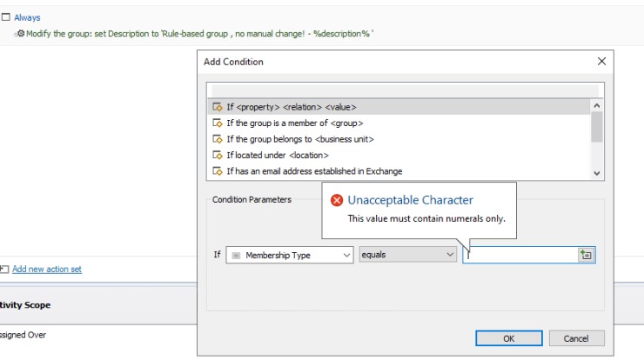This screenshot has width=644, height=360.
Task: Click the Cancel button
Action: pyautogui.click(x=576, y=338)
